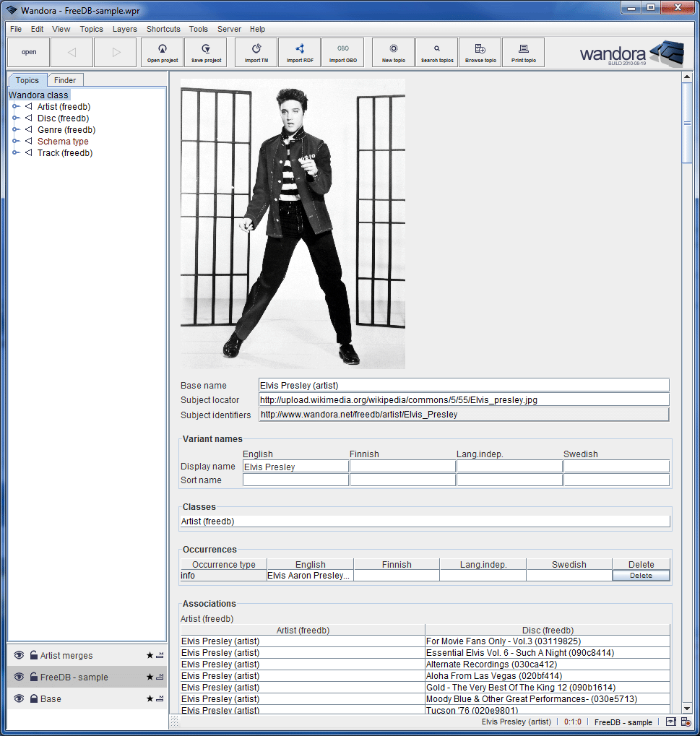Screen dimensions: 700x736
Task: Expand the Track (freedb) tree node
Action: (15, 152)
